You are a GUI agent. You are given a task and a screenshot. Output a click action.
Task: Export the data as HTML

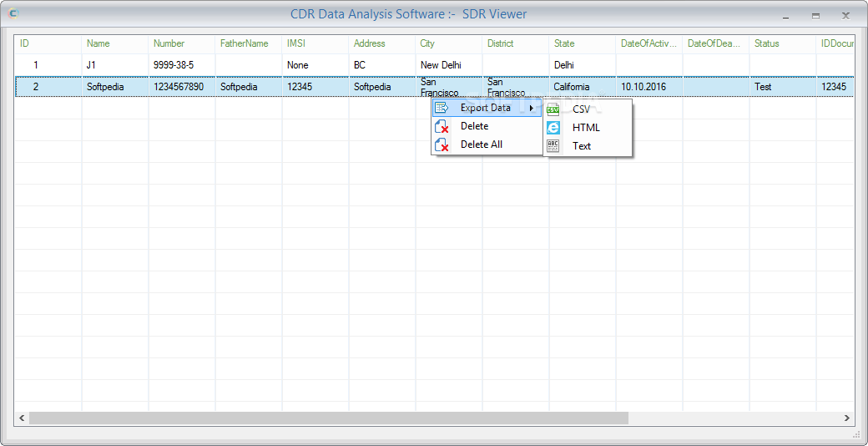tap(588, 128)
